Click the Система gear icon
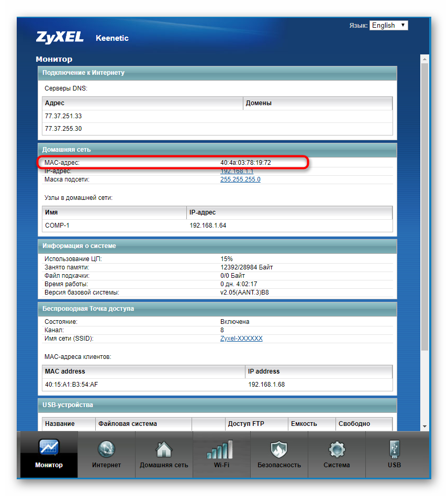This screenshot has height=496, width=448. 337,449
